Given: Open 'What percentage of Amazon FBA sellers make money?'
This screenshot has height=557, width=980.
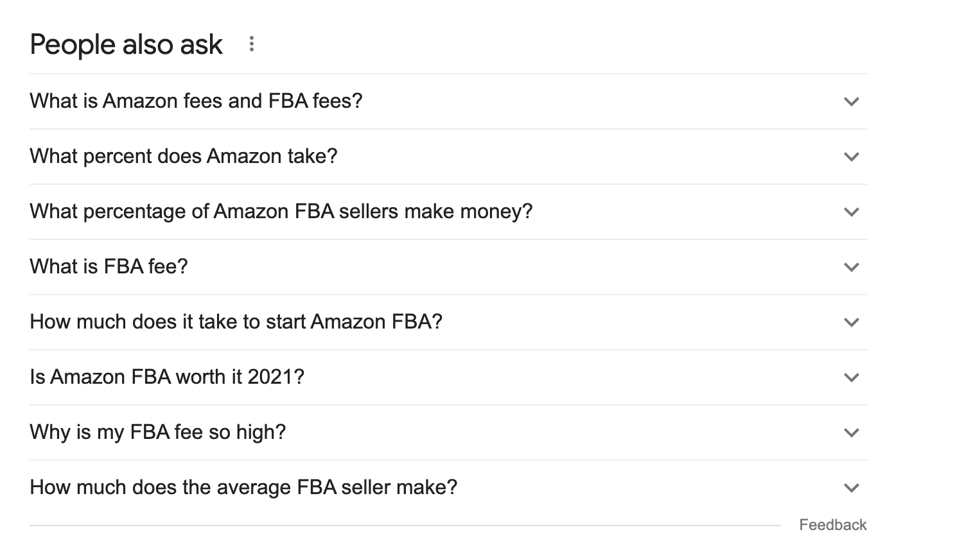Looking at the screenshot, I should click(x=281, y=211).
